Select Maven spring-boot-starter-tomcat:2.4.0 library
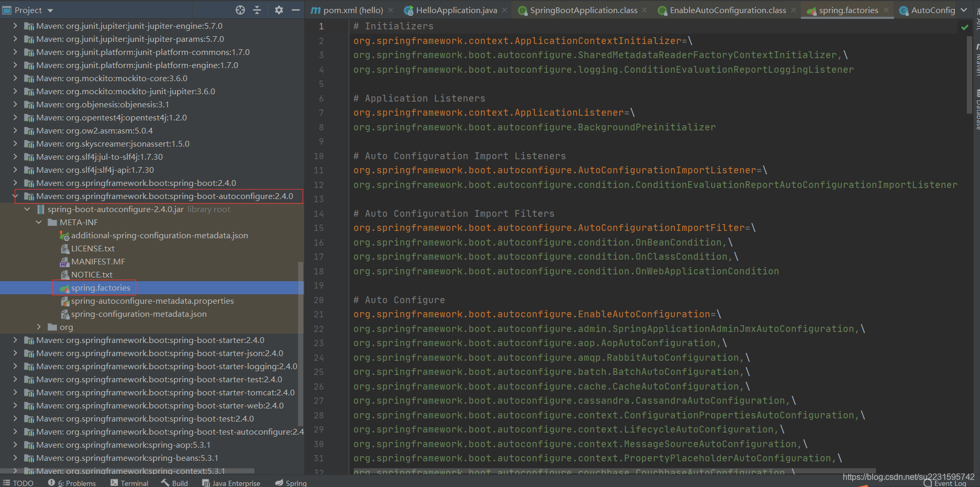 pos(165,392)
